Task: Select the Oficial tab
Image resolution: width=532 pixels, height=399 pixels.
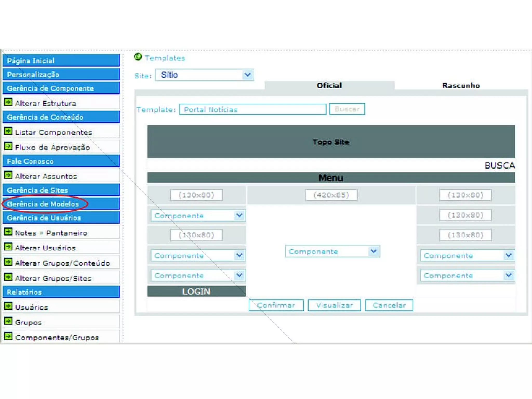Action: pyautogui.click(x=329, y=85)
